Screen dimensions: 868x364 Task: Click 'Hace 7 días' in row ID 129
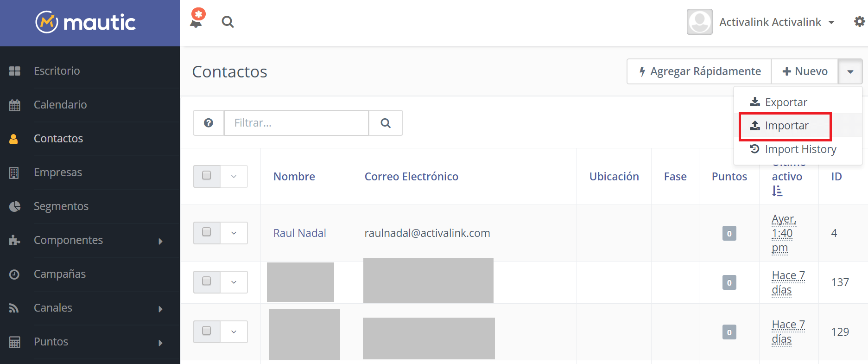788,332
